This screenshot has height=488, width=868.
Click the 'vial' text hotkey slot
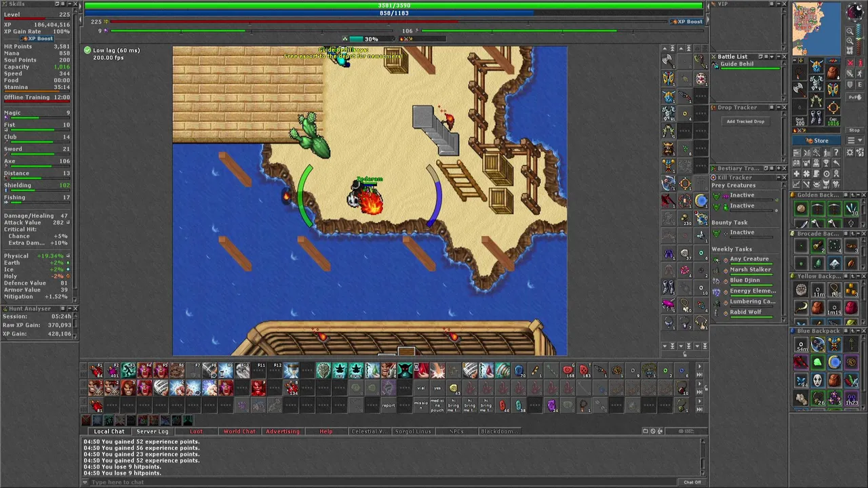pos(422,388)
